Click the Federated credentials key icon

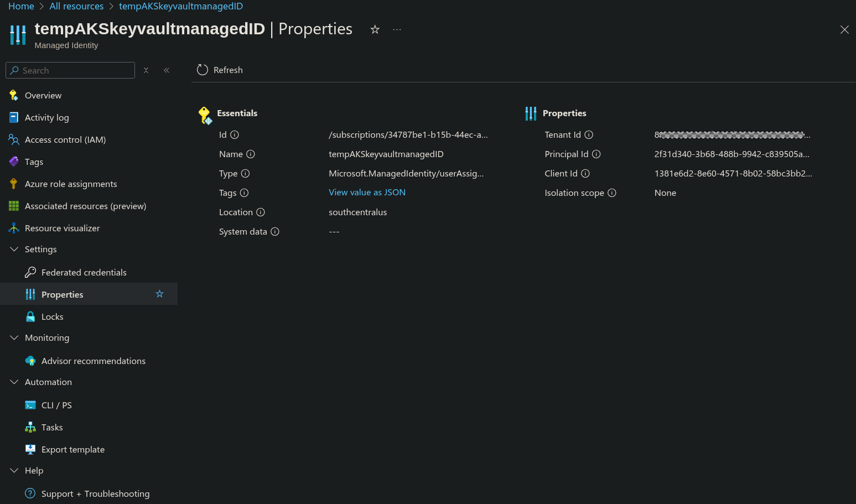(x=30, y=272)
